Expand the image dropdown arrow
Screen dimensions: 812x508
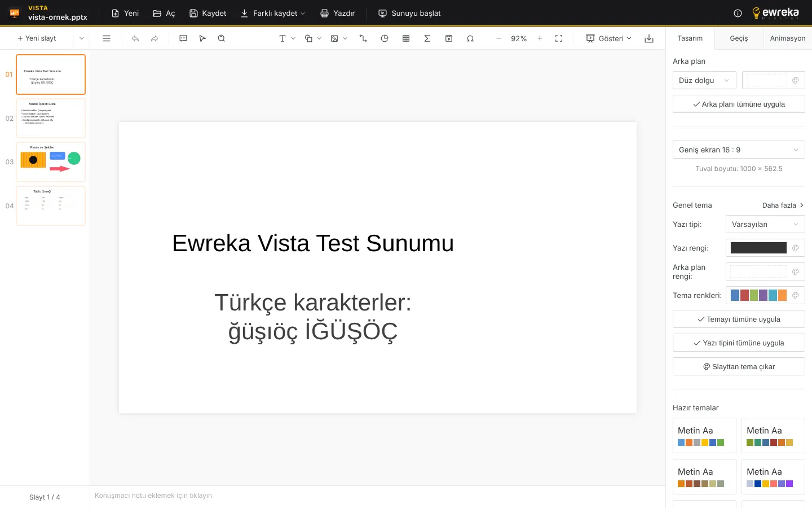(345, 38)
